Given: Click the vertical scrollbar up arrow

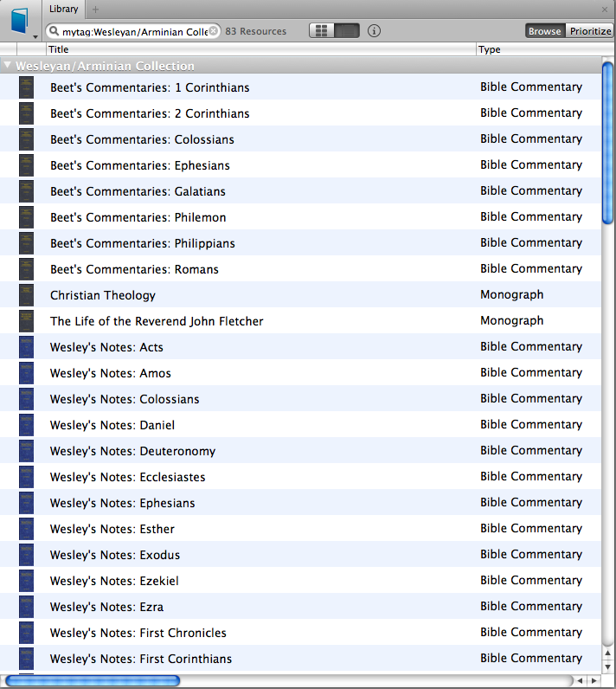Looking at the screenshot, I should click(607, 654).
